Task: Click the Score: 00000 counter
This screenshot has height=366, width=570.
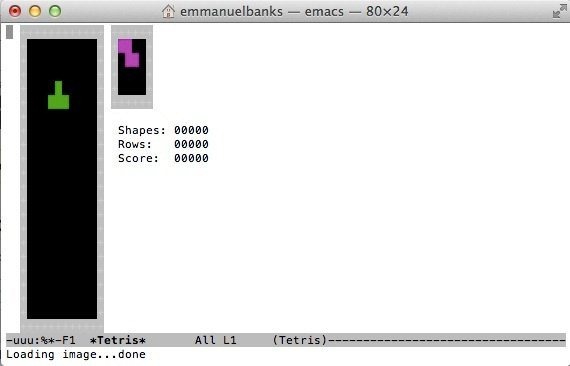Action: coord(163,158)
